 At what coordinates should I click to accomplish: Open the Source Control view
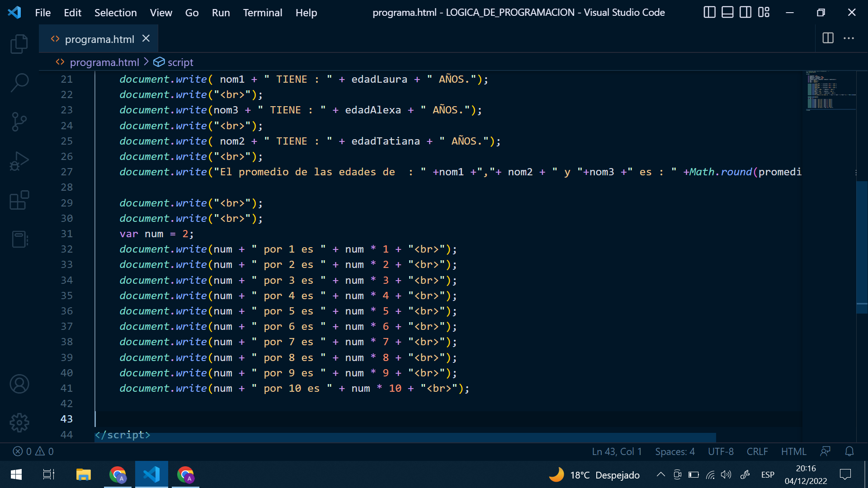point(19,122)
